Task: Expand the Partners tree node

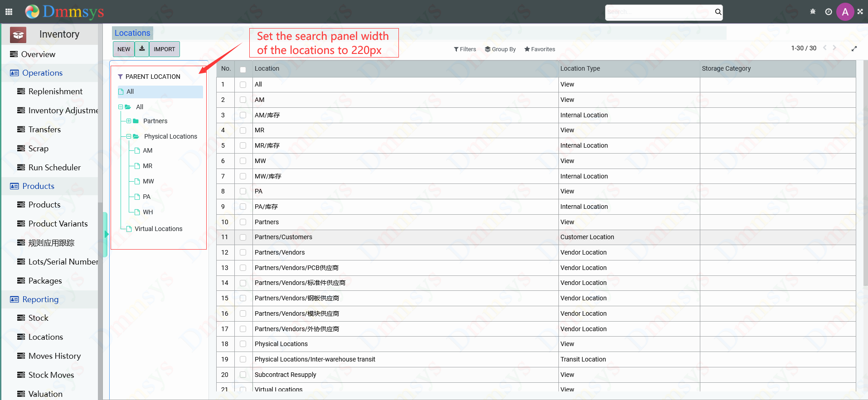Action: [129, 121]
